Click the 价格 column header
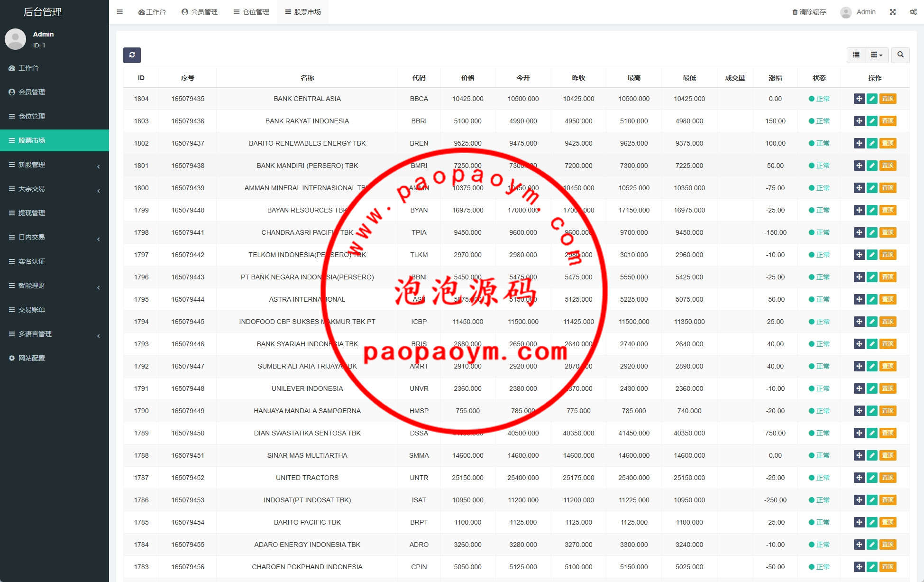The width and height of the screenshot is (924, 582). [x=467, y=78]
